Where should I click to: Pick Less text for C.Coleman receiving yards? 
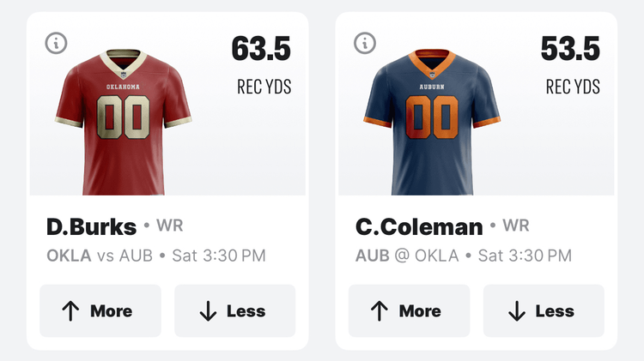tap(555, 311)
